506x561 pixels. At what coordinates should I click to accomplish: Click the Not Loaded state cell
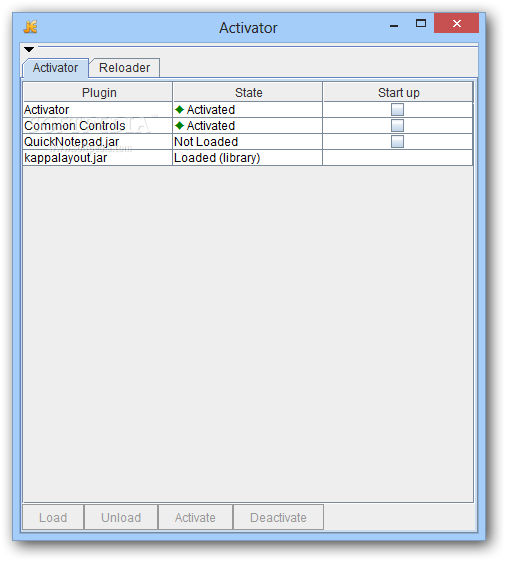coord(247,142)
